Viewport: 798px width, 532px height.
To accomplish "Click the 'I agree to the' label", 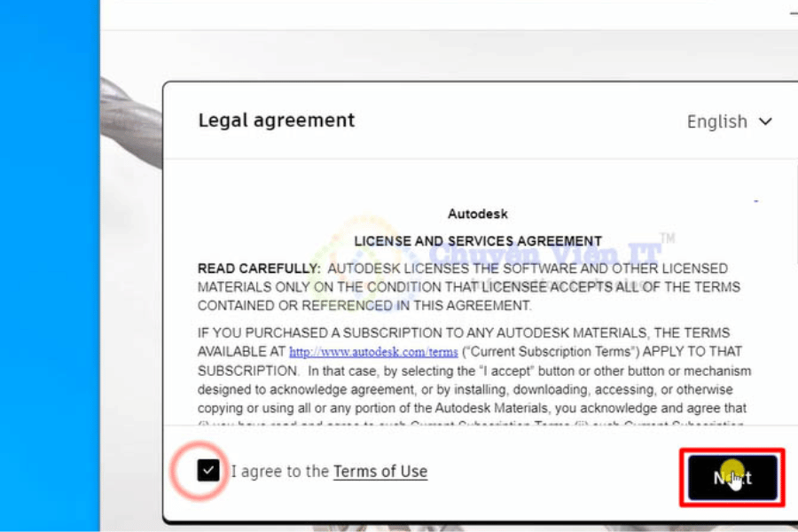I will coord(280,472).
